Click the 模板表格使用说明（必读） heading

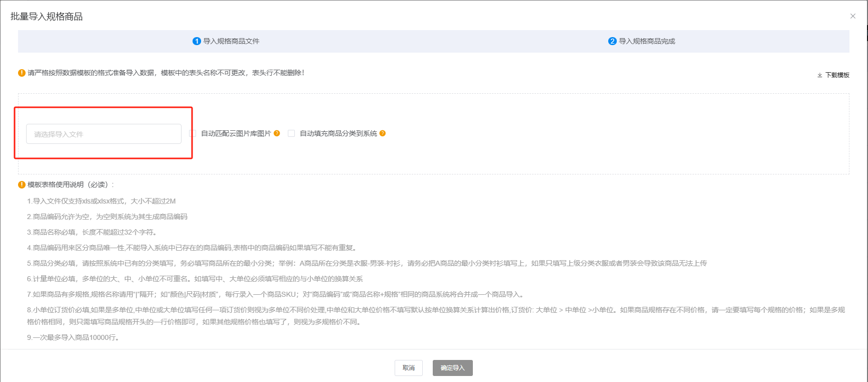(x=70, y=184)
